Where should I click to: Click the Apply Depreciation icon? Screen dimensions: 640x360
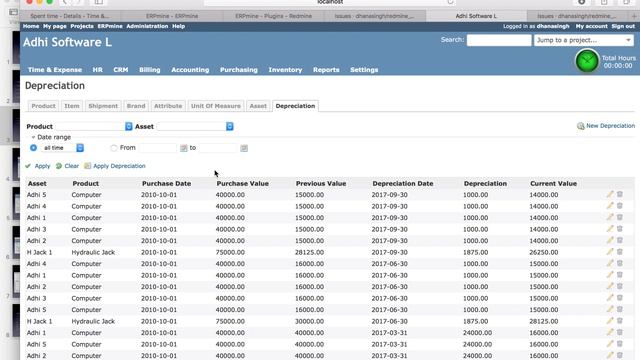[87, 166]
